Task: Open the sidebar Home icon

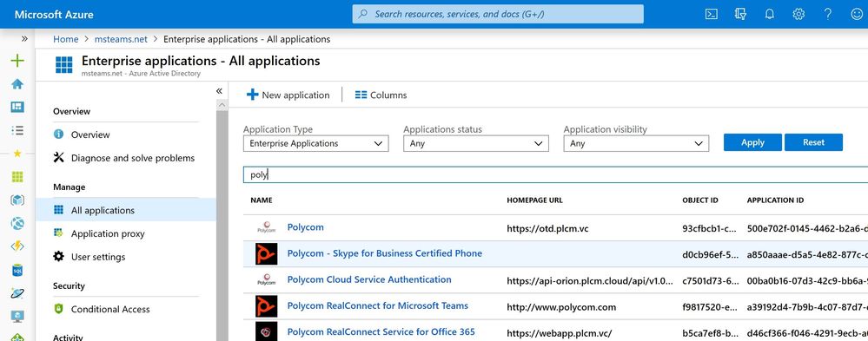Action: [x=17, y=84]
